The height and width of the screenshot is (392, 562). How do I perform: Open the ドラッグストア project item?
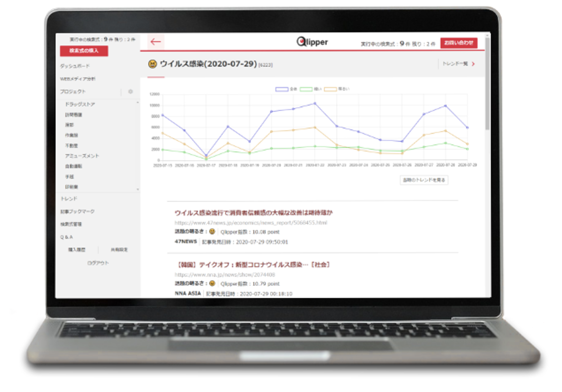tap(80, 104)
